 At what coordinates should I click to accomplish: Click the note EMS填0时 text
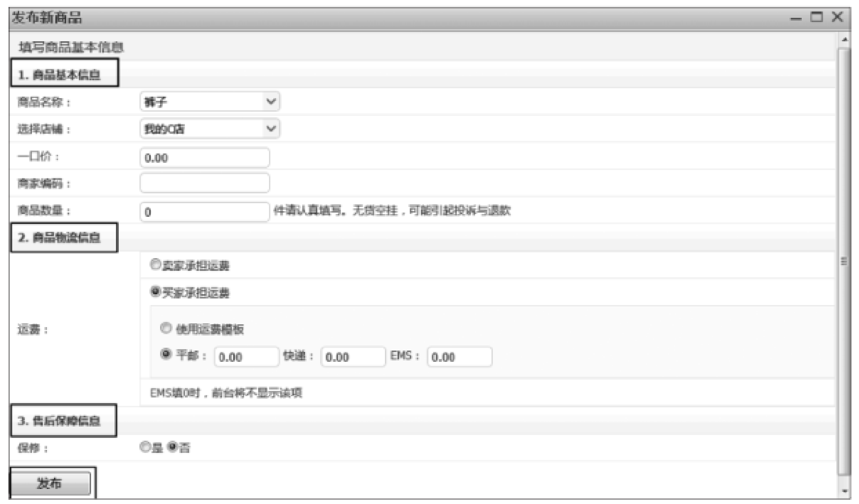pyautogui.click(x=226, y=393)
